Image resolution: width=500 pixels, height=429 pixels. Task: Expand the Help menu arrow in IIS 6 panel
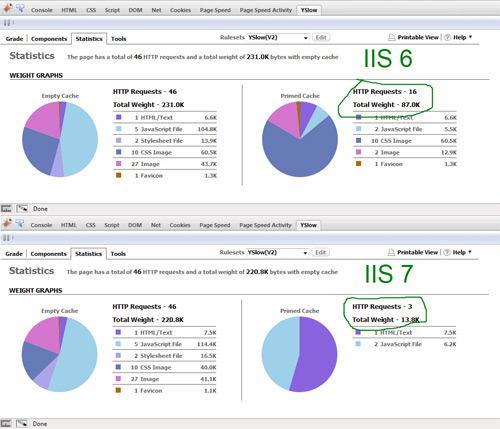[470, 37]
